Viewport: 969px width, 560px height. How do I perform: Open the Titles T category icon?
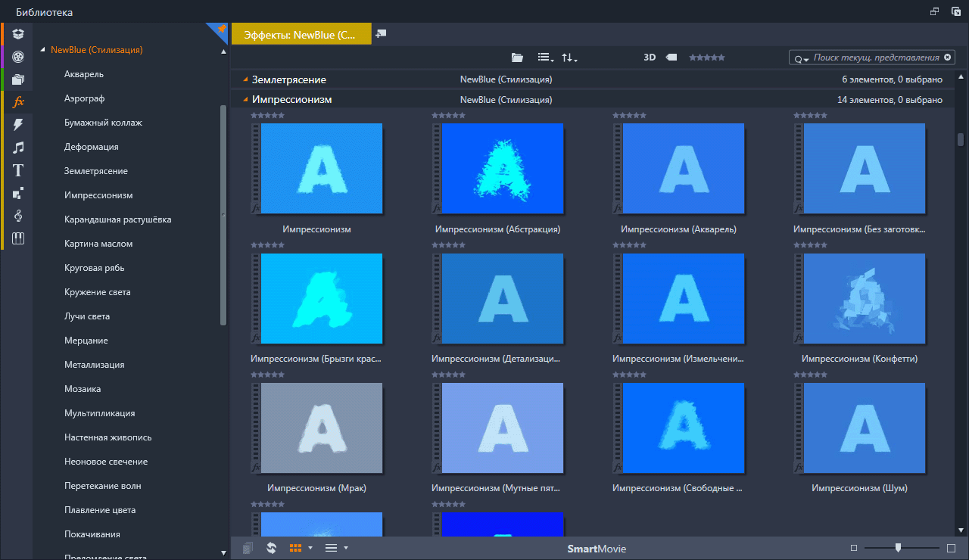click(x=18, y=170)
